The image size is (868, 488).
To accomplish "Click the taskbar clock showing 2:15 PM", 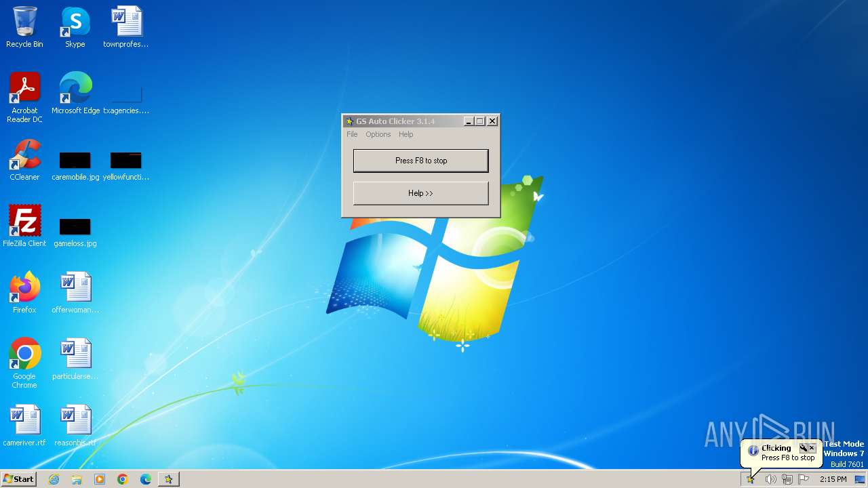I will [833, 479].
